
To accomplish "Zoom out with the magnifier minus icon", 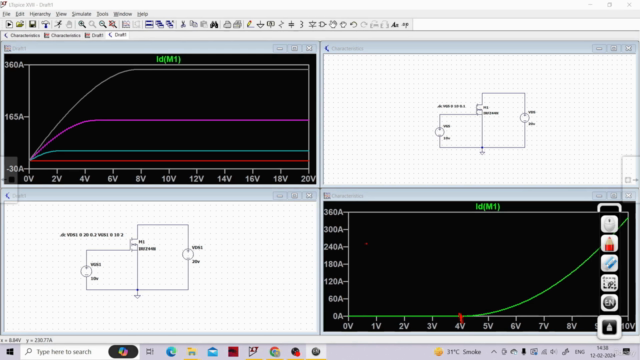I will 102,24.
